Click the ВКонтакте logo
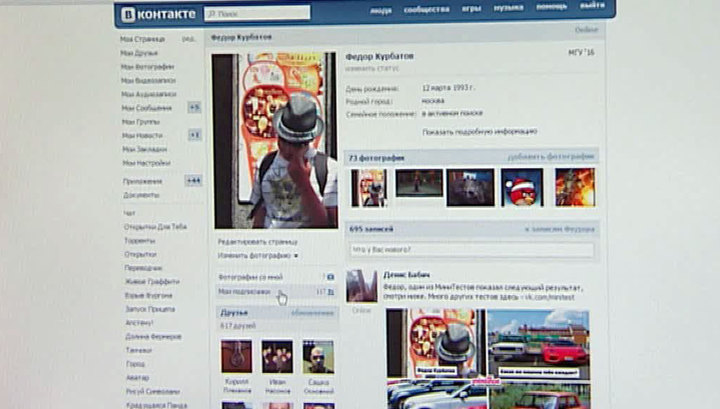Viewport: 720px width, 409px height. [x=158, y=14]
